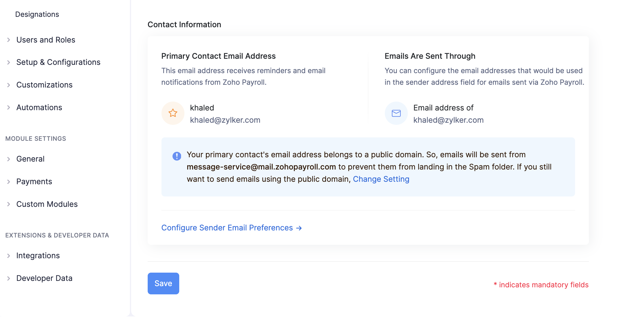This screenshot has height=317, width=644.
Task: Expand the Automations chevron
Action: 9,108
